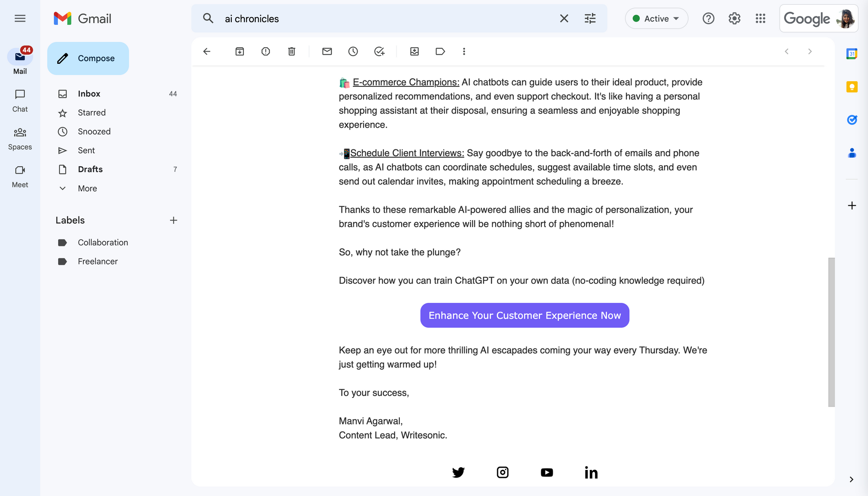
Task: Expand the More section in sidebar
Action: (87, 188)
